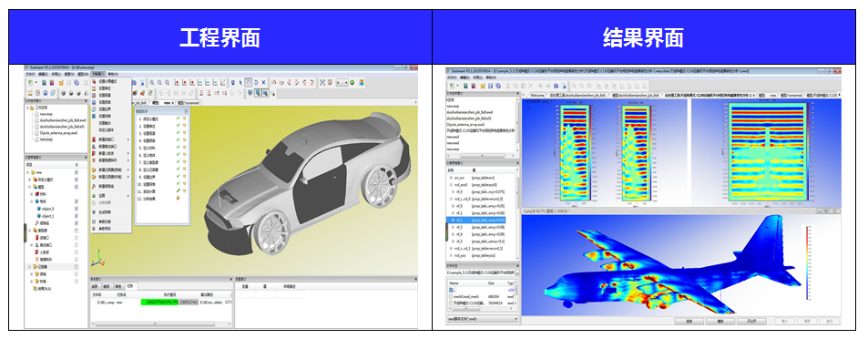
Task: Open the Welcome tab in results window
Action: click(x=537, y=96)
